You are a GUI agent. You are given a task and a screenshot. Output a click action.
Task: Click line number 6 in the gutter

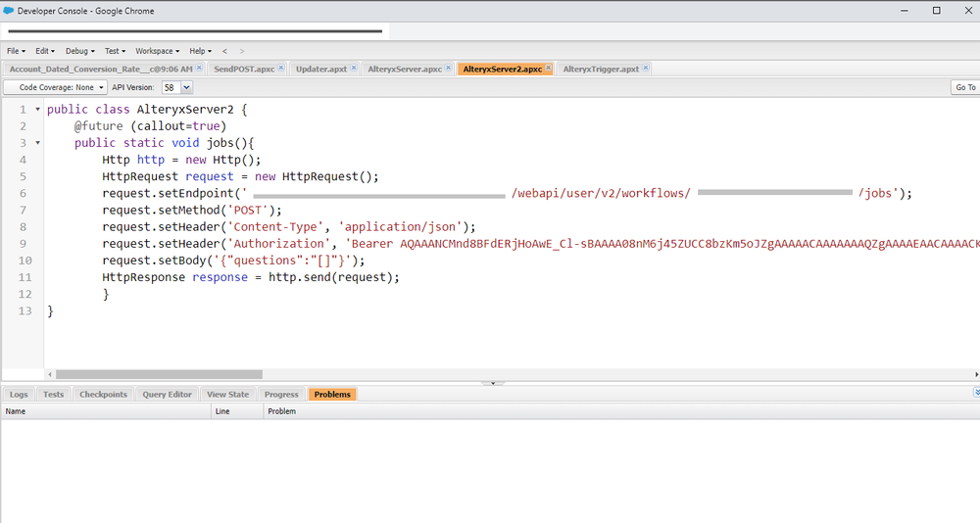pyautogui.click(x=23, y=194)
